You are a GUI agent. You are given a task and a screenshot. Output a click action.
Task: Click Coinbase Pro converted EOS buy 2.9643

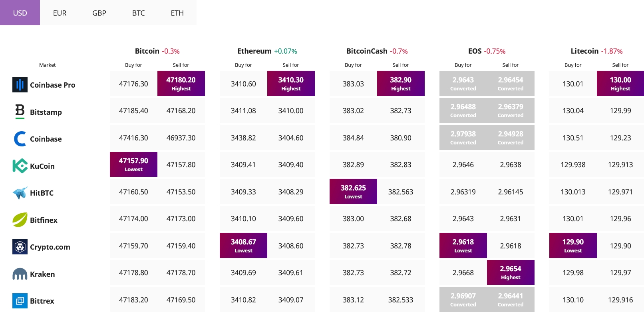pos(463,83)
